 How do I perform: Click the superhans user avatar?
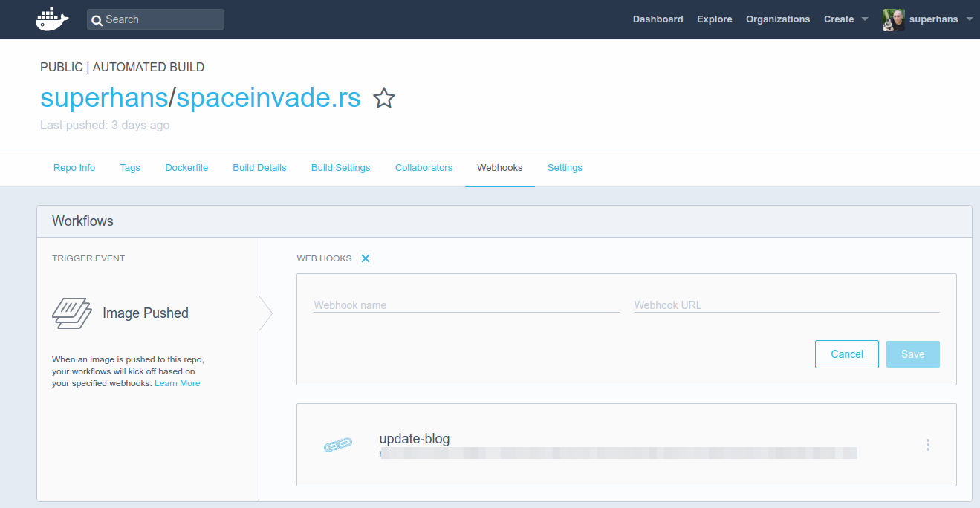[x=893, y=19]
